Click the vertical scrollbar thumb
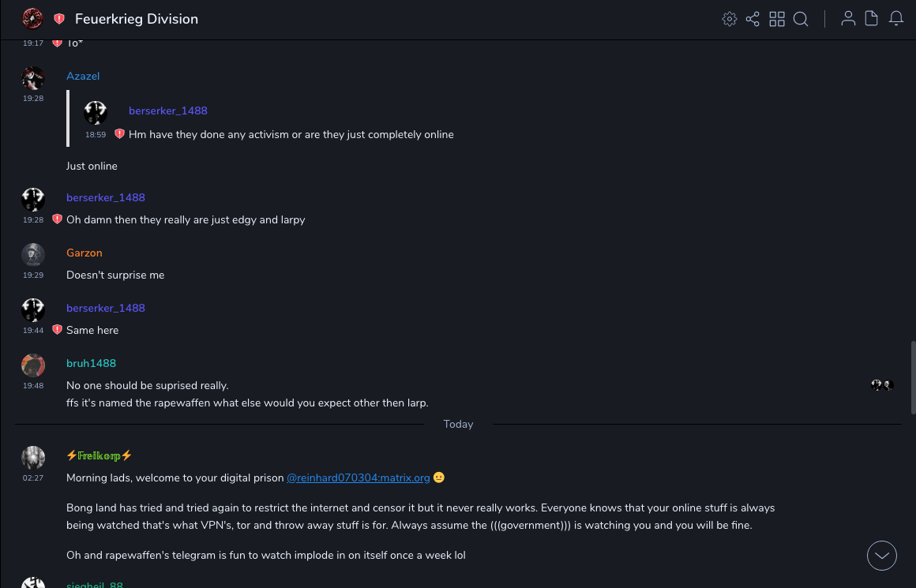This screenshot has height=588, width=916. coord(913,377)
